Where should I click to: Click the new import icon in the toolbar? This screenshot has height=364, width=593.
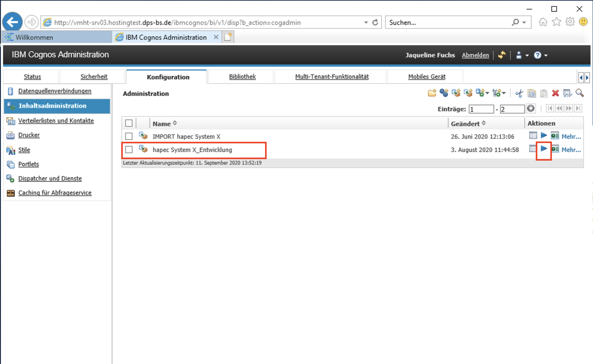(x=468, y=93)
